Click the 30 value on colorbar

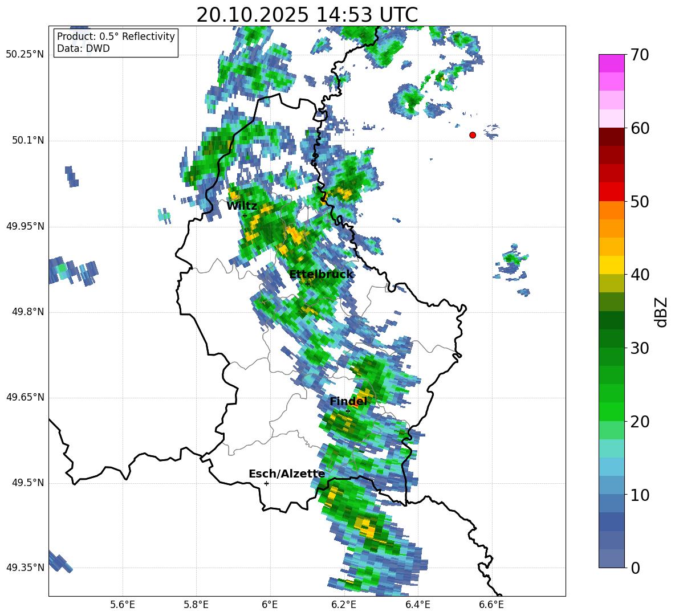tap(640, 348)
